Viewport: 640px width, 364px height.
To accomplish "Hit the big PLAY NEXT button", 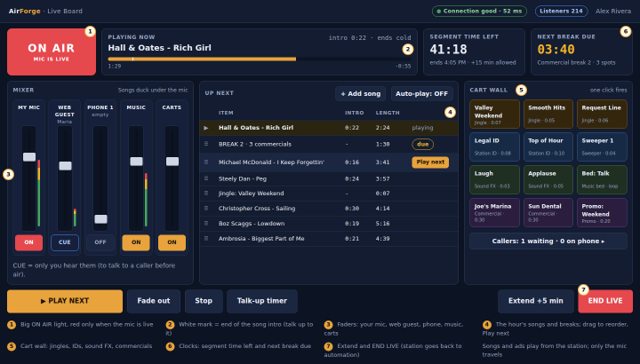I will click(x=65, y=301).
